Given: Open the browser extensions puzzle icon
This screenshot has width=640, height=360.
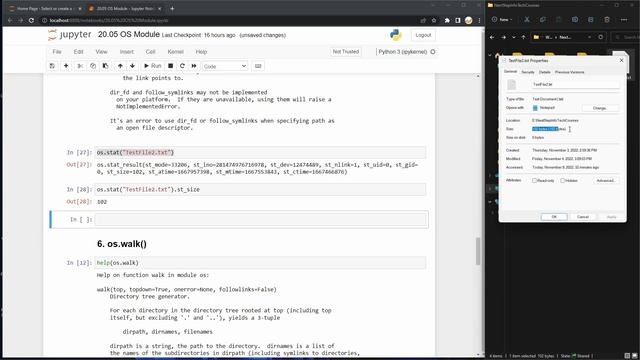Looking at the screenshot, I should (447, 20).
